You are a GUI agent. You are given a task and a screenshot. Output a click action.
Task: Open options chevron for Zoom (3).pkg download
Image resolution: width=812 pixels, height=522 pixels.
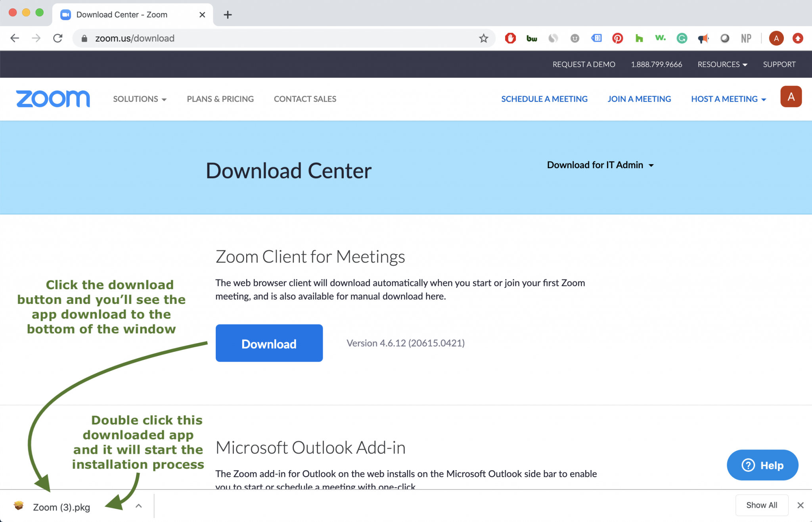pyautogui.click(x=138, y=506)
